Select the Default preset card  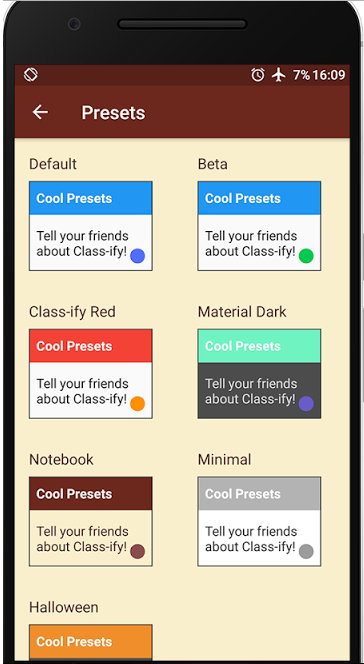click(x=91, y=226)
